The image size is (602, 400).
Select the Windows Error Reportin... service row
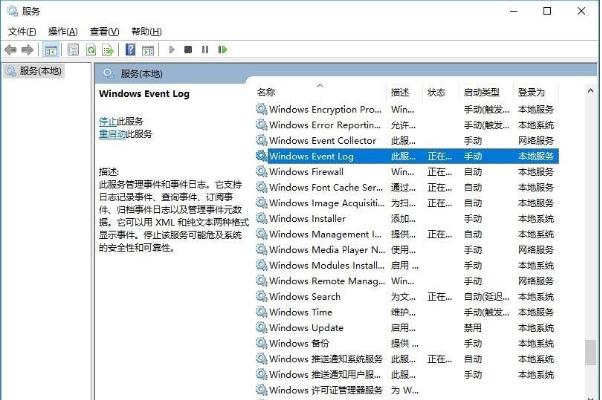coord(407,125)
